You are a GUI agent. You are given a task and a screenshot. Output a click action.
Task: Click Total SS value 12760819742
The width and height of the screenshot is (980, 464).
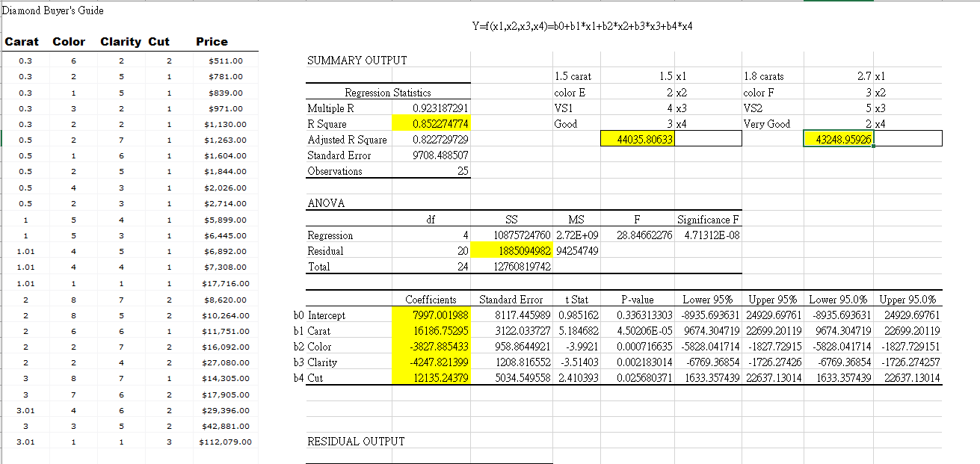[x=522, y=267]
